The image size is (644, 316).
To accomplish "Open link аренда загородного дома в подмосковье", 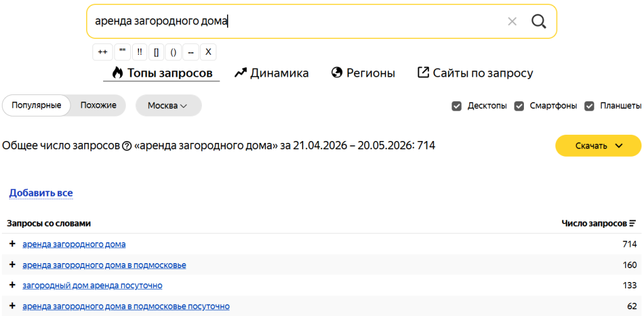I will [104, 265].
